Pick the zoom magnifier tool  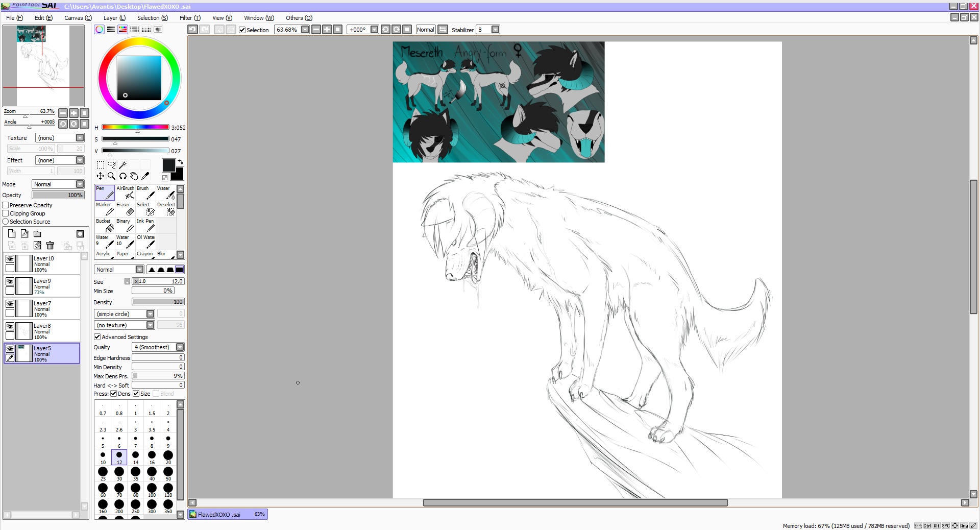click(x=112, y=176)
